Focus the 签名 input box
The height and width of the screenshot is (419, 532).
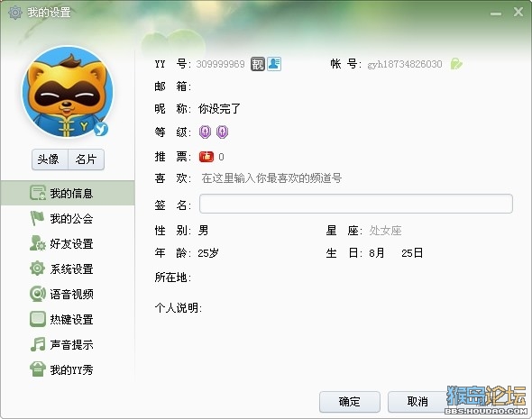click(356, 204)
